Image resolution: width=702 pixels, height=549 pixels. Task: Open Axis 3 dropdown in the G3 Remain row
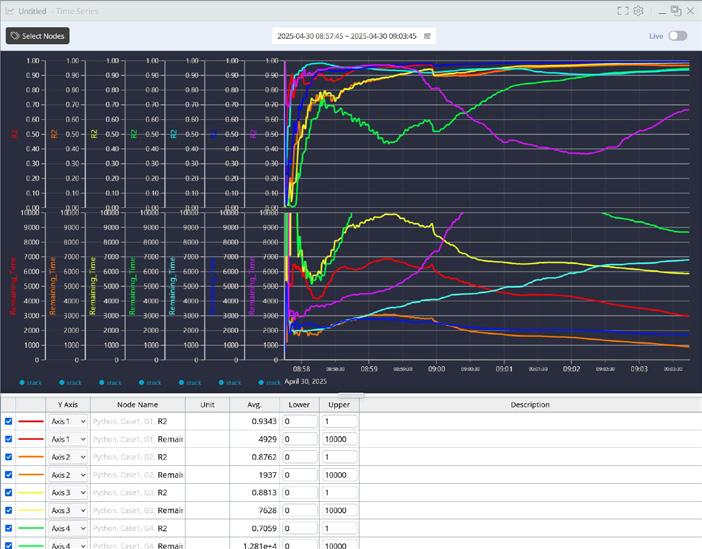pyautogui.click(x=68, y=510)
